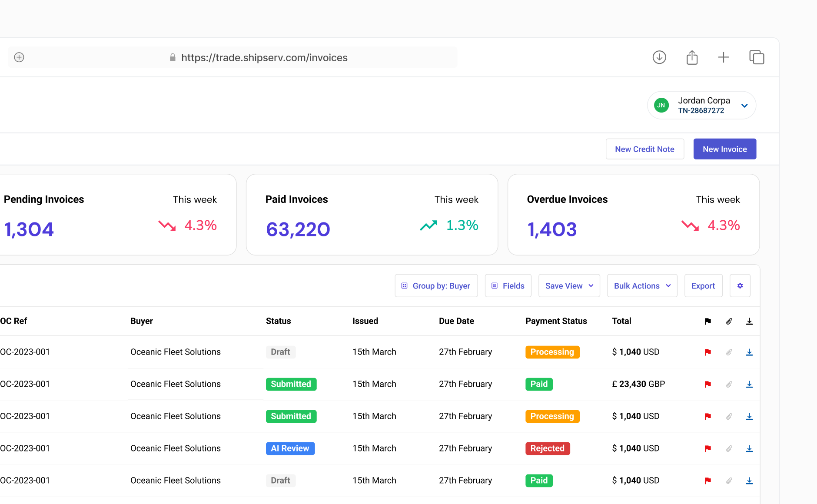Expand the Jordan Corpa account dropdown
817x504 pixels.
(744, 106)
